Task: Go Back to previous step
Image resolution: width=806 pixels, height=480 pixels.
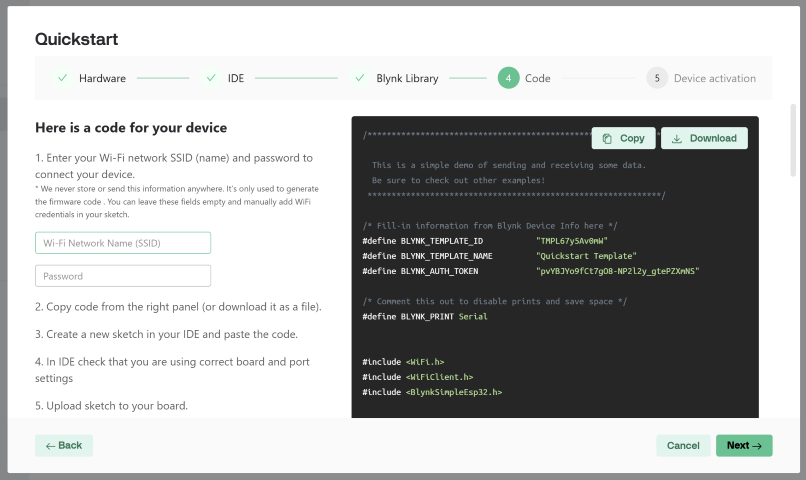Action: click(x=64, y=446)
